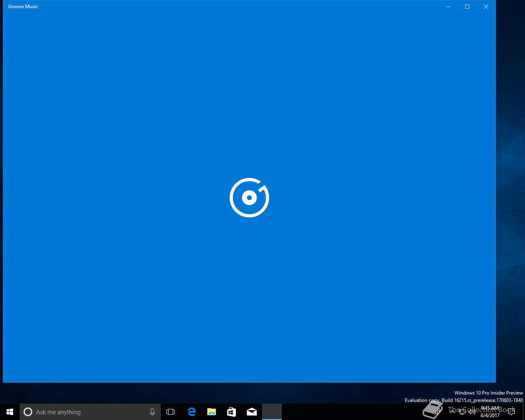Launch Microsoft Edge from the taskbar
The image size is (525, 420).
pyautogui.click(x=191, y=412)
